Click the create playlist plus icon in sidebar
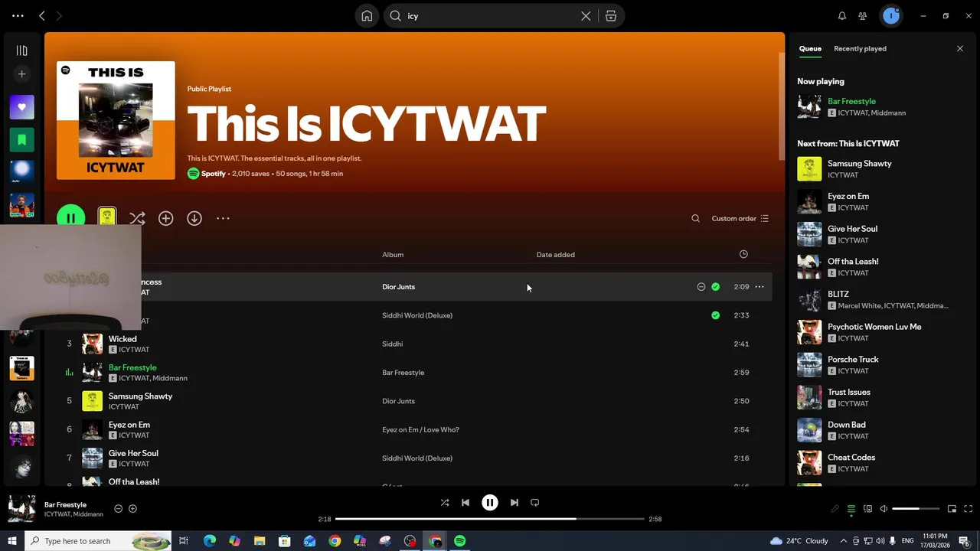Viewport: 980px width, 551px height. point(21,74)
